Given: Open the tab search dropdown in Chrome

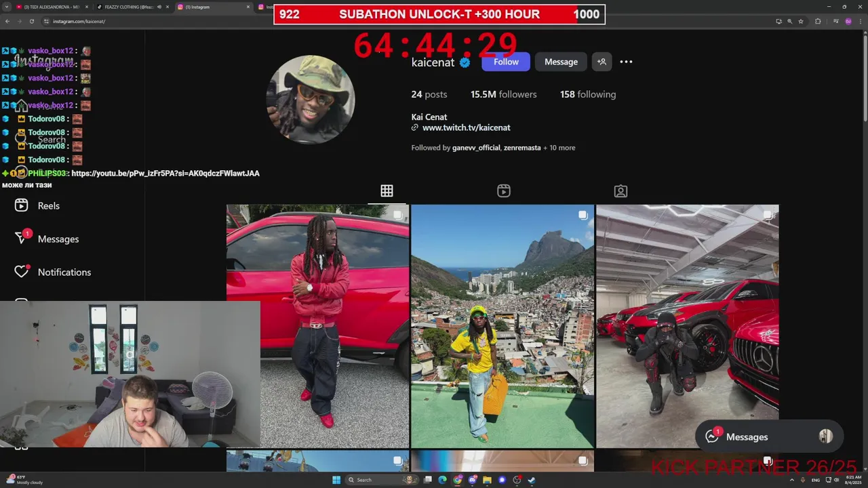Looking at the screenshot, I should pos(7,7).
